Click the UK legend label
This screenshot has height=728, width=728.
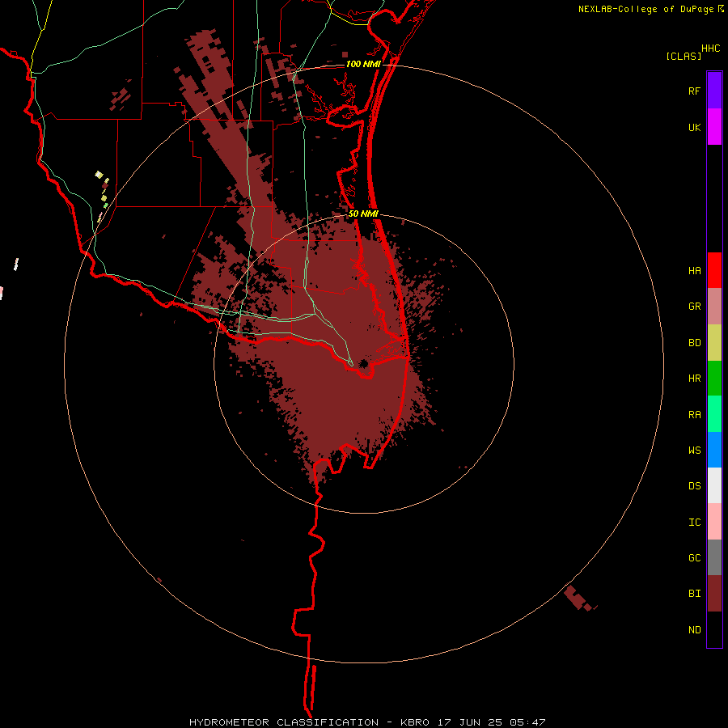(x=695, y=127)
